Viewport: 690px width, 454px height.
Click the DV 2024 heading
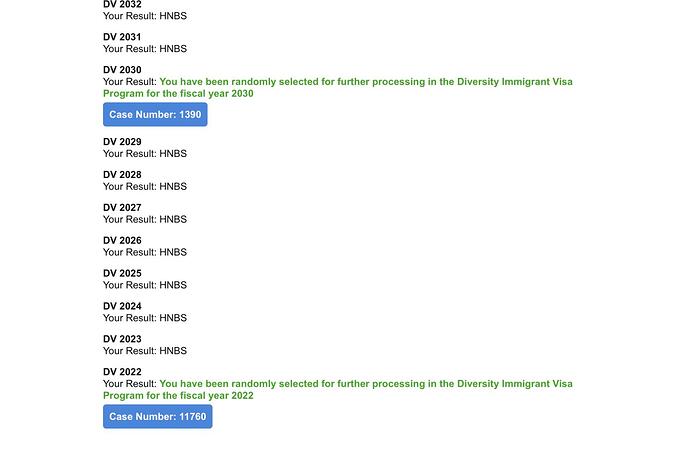pyautogui.click(x=122, y=306)
